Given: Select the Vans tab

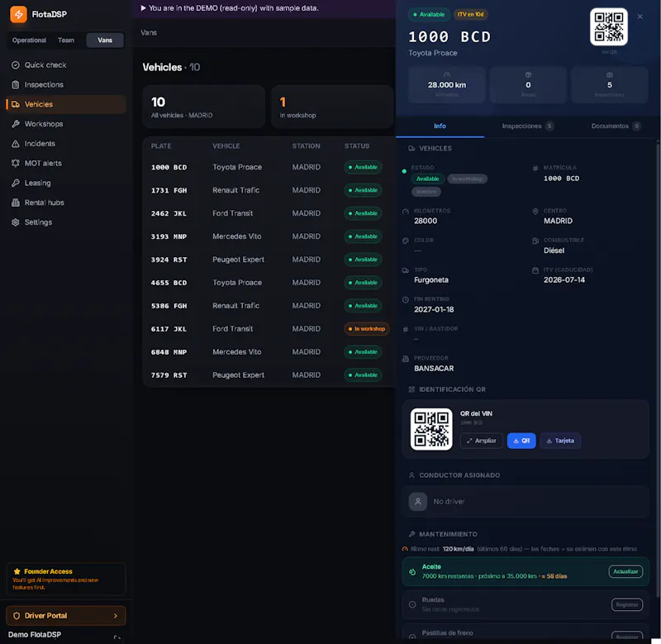Looking at the screenshot, I should pos(105,40).
